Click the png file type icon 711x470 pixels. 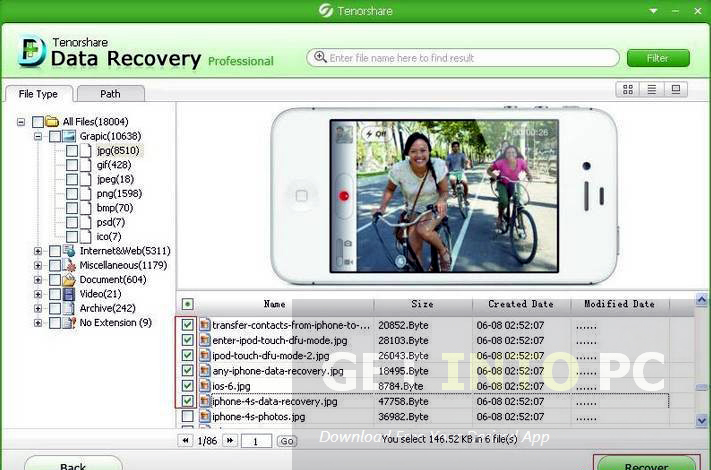86,194
